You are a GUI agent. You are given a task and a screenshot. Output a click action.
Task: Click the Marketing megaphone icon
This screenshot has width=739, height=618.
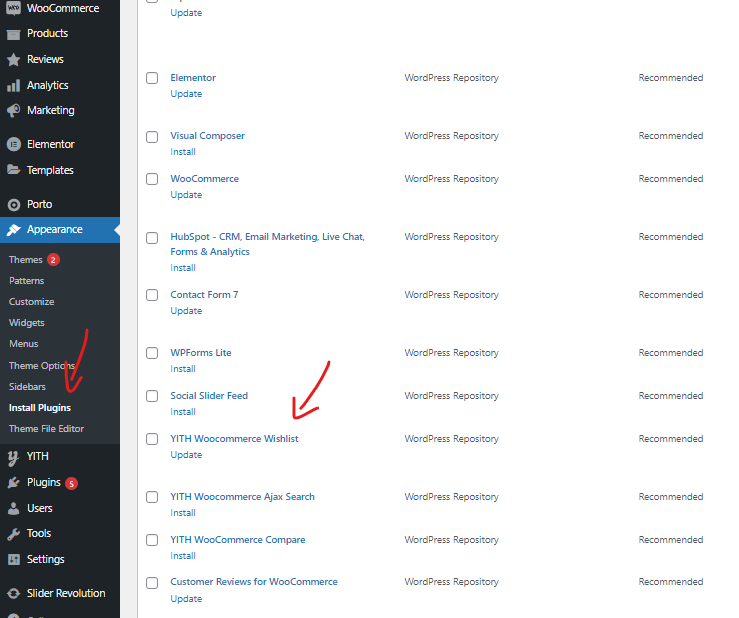pos(14,110)
